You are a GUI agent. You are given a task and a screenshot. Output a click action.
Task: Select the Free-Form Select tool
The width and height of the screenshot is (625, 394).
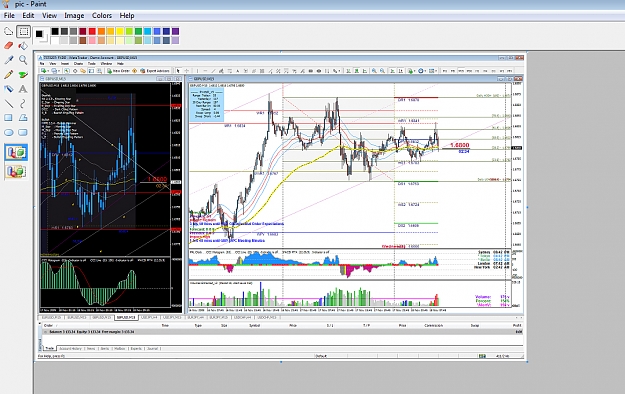click(x=8, y=31)
